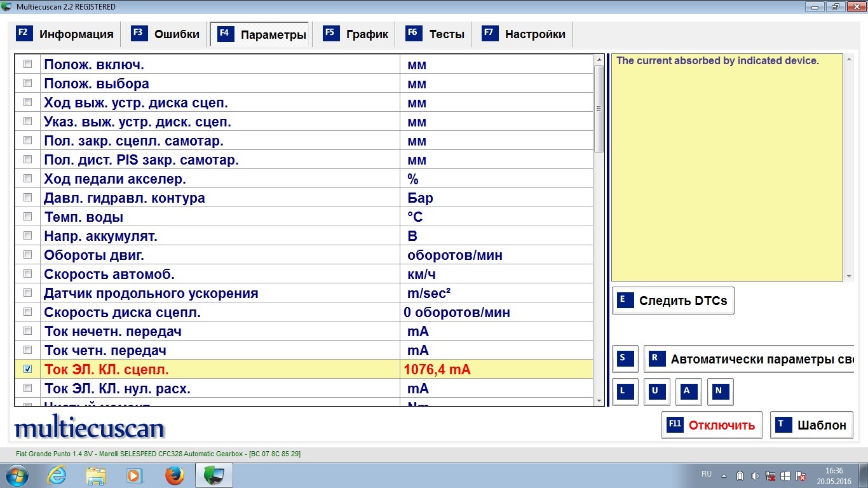Click the volume speaker tray icon
868x488 pixels.
point(754,475)
